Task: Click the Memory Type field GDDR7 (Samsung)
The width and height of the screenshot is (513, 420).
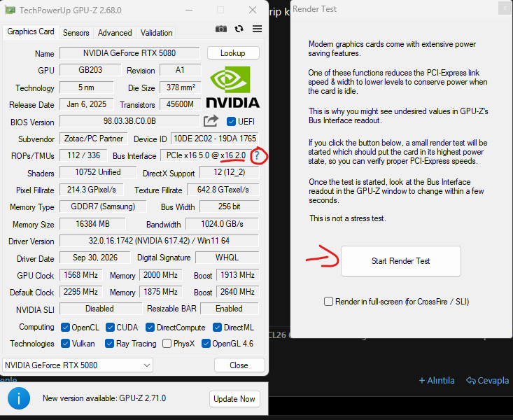Action: [x=103, y=206]
